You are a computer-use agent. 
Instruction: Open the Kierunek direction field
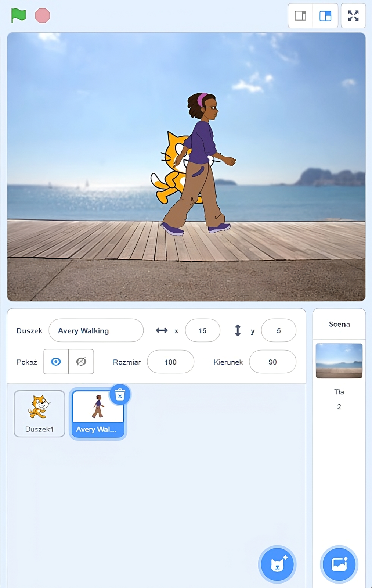tap(272, 362)
